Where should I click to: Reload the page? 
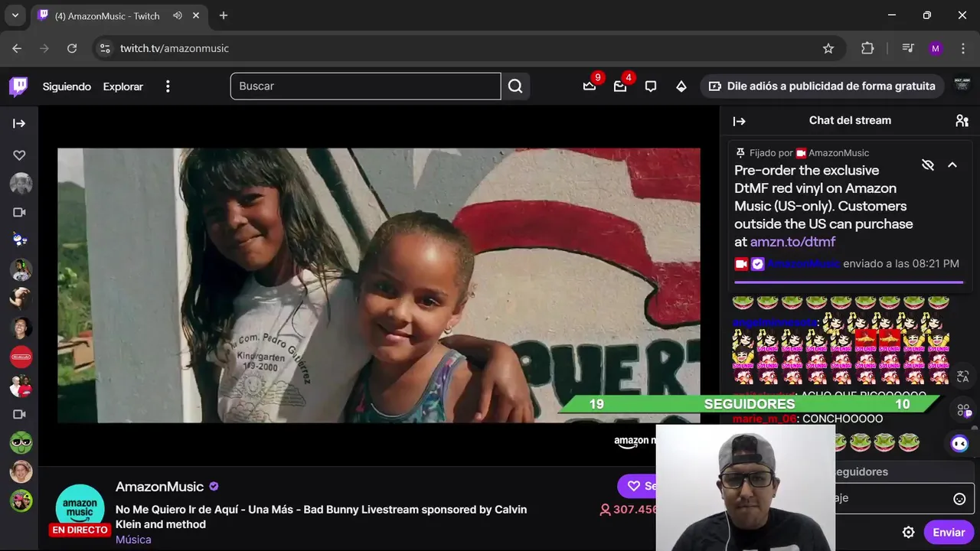pos(72,48)
